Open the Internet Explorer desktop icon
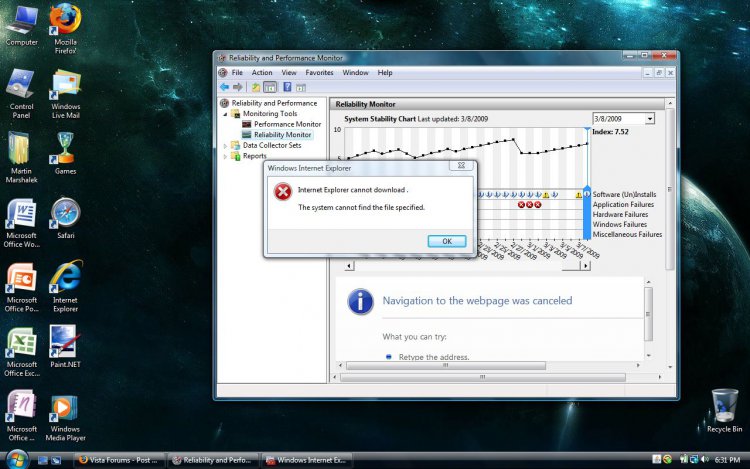Image resolution: width=750 pixels, height=469 pixels. coord(66,286)
